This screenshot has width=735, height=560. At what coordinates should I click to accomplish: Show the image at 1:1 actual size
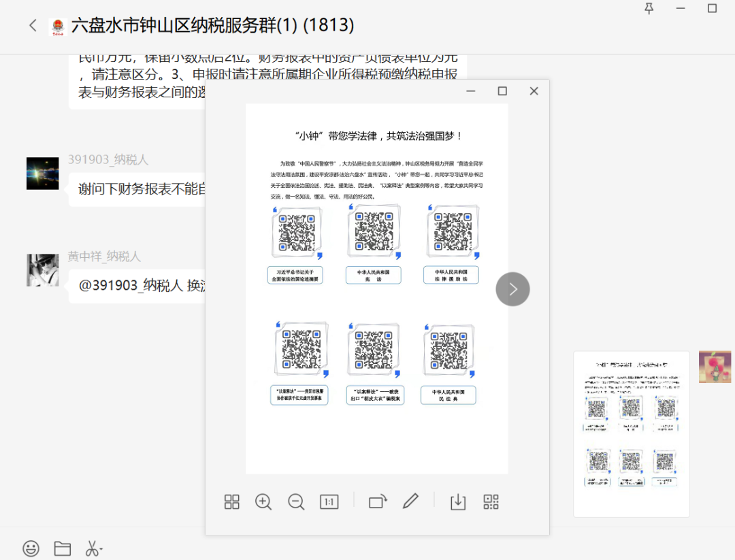click(329, 502)
